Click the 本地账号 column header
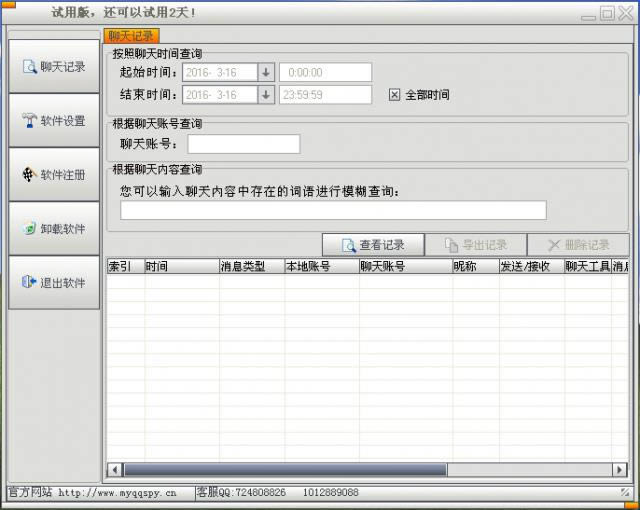640x510 pixels. point(322,266)
